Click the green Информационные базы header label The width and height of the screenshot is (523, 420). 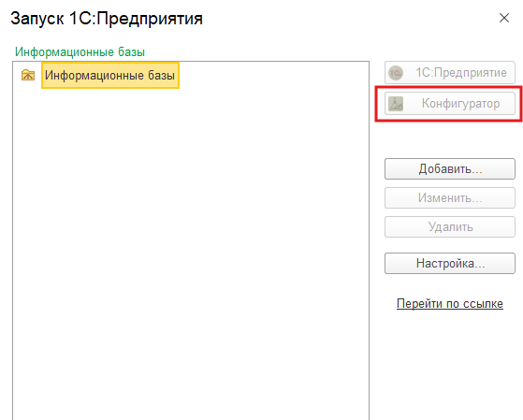click(80, 52)
